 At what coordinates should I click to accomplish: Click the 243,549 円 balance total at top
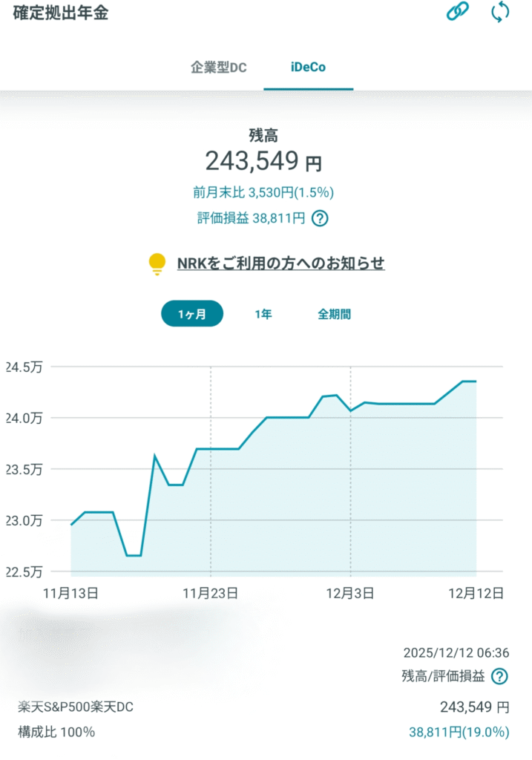click(x=263, y=161)
